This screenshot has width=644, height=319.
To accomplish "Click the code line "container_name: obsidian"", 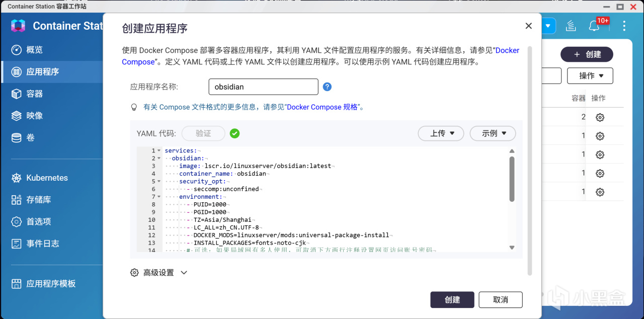I will 223,174.
